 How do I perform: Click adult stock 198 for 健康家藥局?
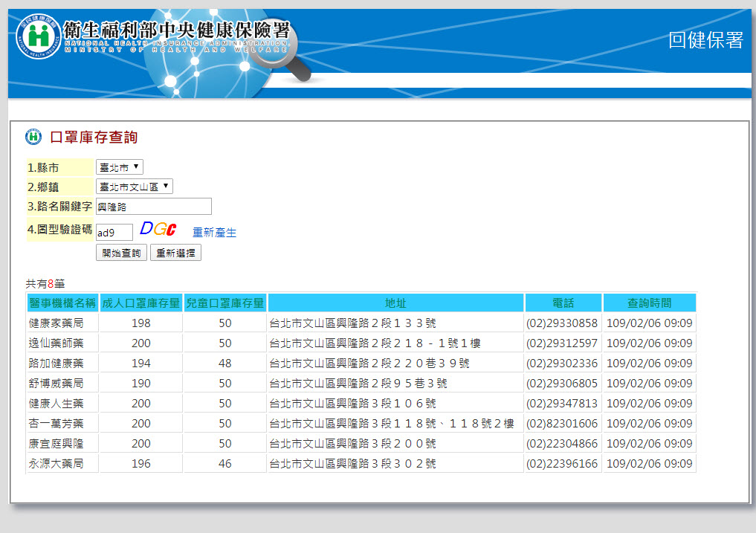(141, 323)
